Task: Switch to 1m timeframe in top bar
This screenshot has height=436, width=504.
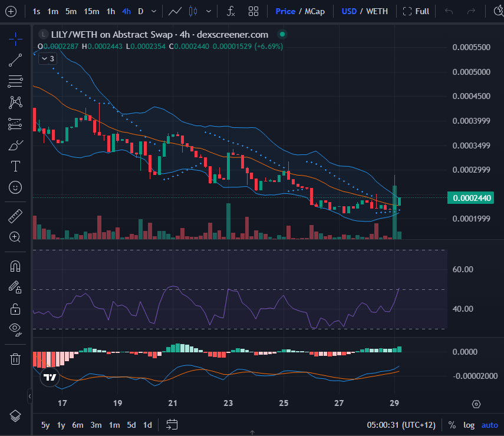Action: coord(52,12)
